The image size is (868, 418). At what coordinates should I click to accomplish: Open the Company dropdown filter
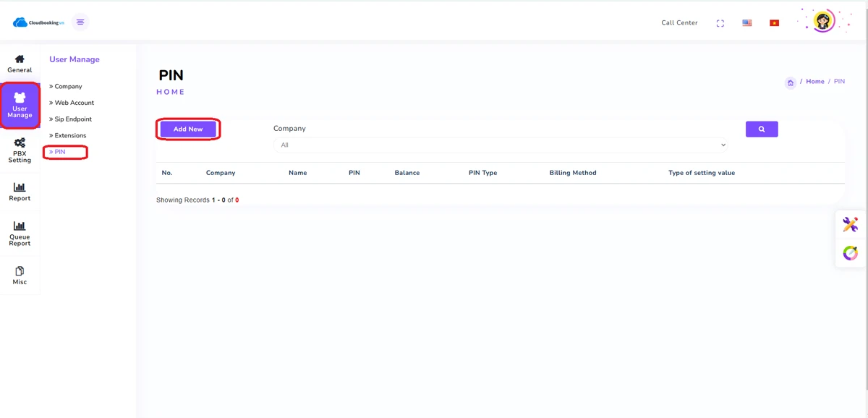(500, 145)
